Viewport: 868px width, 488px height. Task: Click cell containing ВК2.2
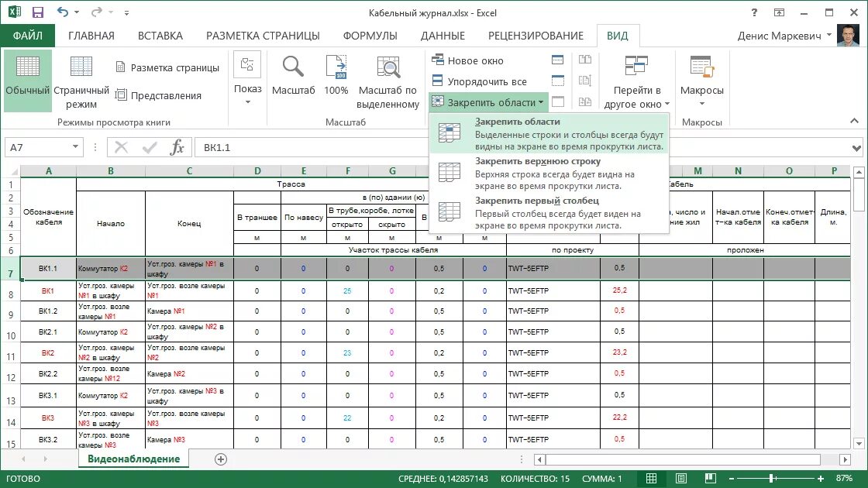click(47, 373)
